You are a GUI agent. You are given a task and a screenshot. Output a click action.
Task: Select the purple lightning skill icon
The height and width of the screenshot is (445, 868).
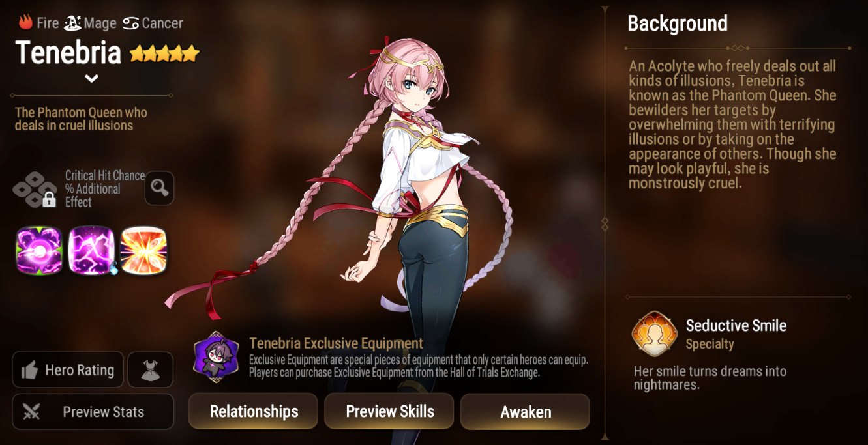[x=91, y=251]
